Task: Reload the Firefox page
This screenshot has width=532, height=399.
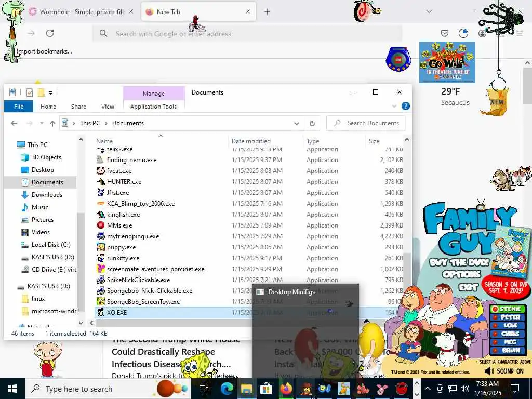Action: (x=50, y=33)
